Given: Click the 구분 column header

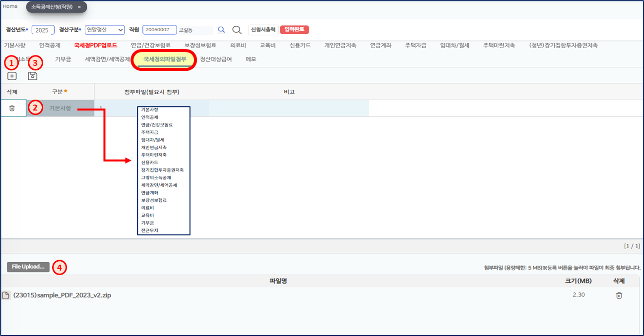Looking at the screenshot, I should [x=60, y=92].
